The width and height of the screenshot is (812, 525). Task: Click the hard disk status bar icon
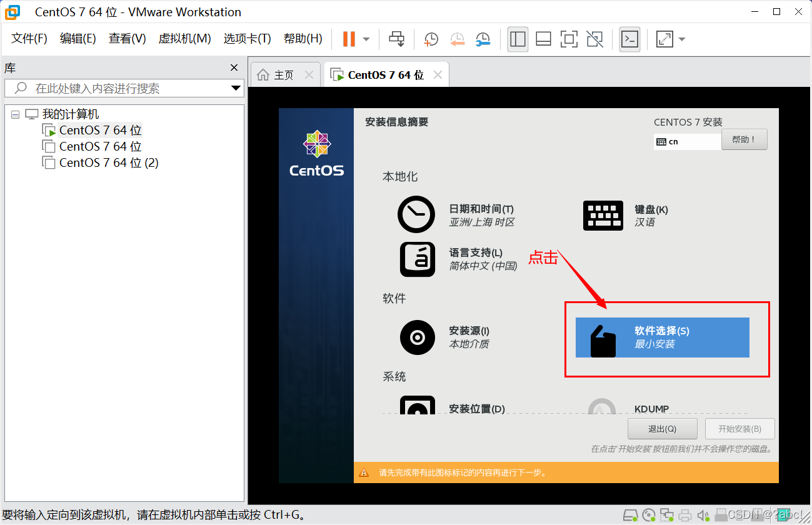click(x=631, y=516)
